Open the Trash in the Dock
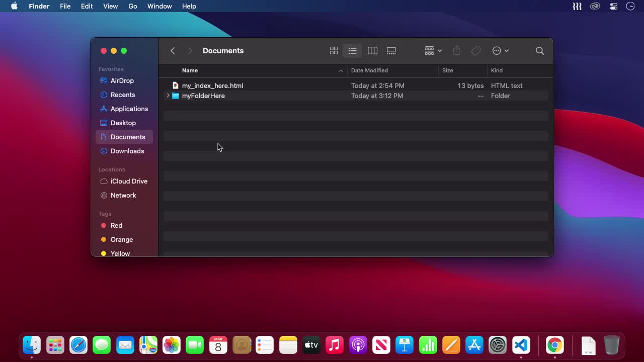The image size is (644, 362). [x=611, y=345]
